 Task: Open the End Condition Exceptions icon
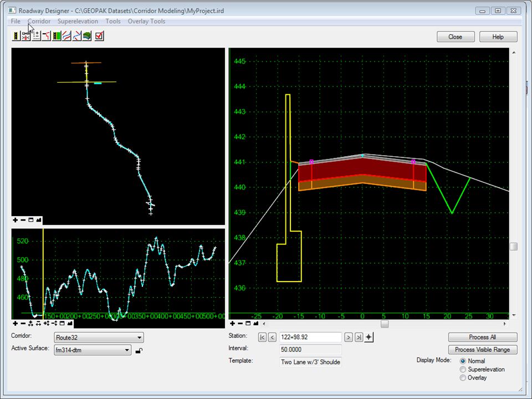pos(46,35)
